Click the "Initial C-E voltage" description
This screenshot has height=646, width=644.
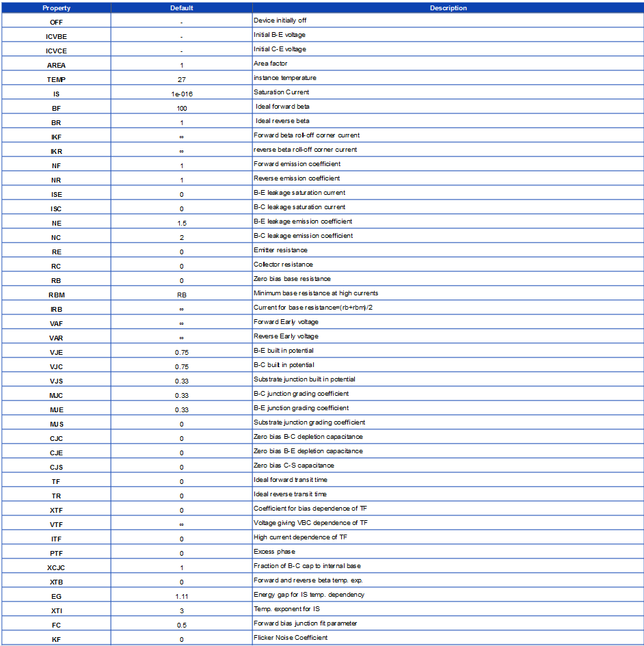[280, 49]
